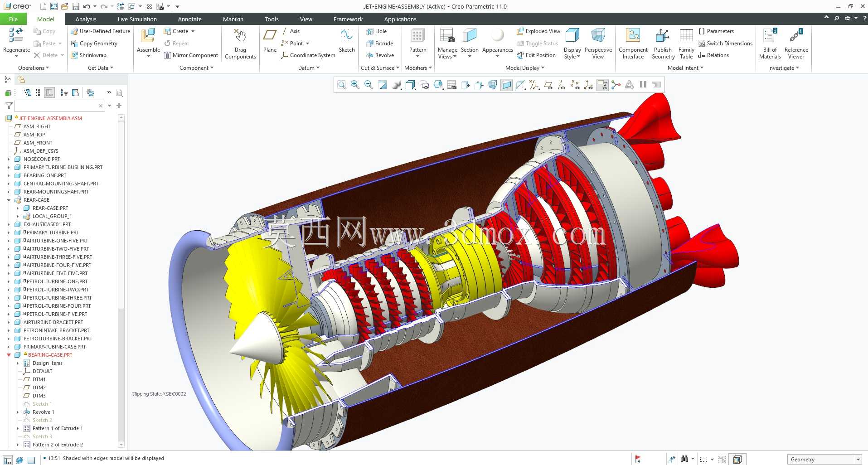This screenshot has height=465, width=868.
Task: Click Copy Geometry button
Action: click(x=94, y=44)
